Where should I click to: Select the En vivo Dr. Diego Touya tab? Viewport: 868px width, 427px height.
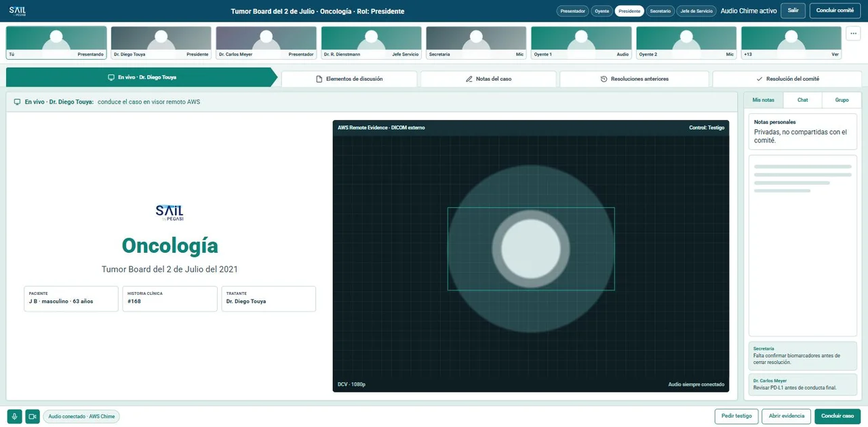tap(141, 77)
